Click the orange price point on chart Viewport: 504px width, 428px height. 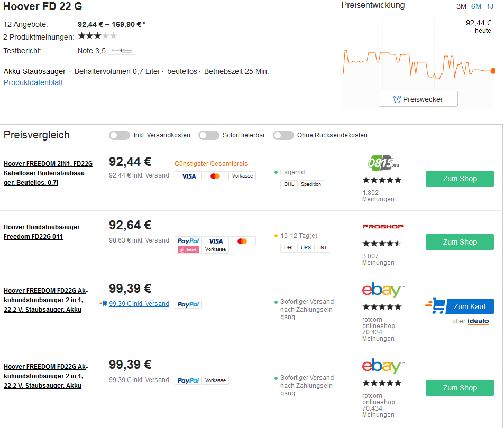pos(493,71)
